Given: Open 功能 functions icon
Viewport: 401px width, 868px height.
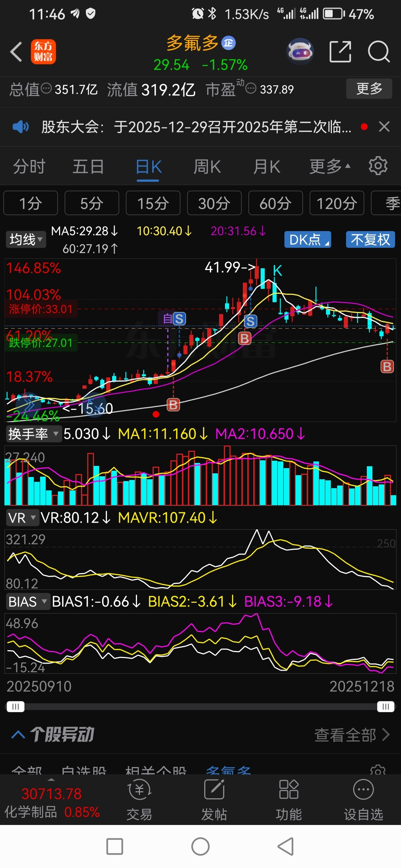Looking at the screenshot, I should 288,800.
